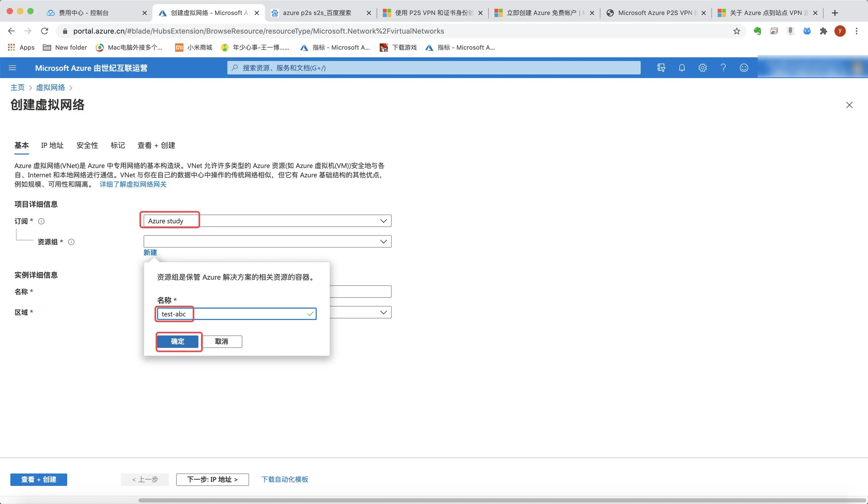Bookmark this page with the star icon
The image size is (868, 504).
tap(737, 31)
